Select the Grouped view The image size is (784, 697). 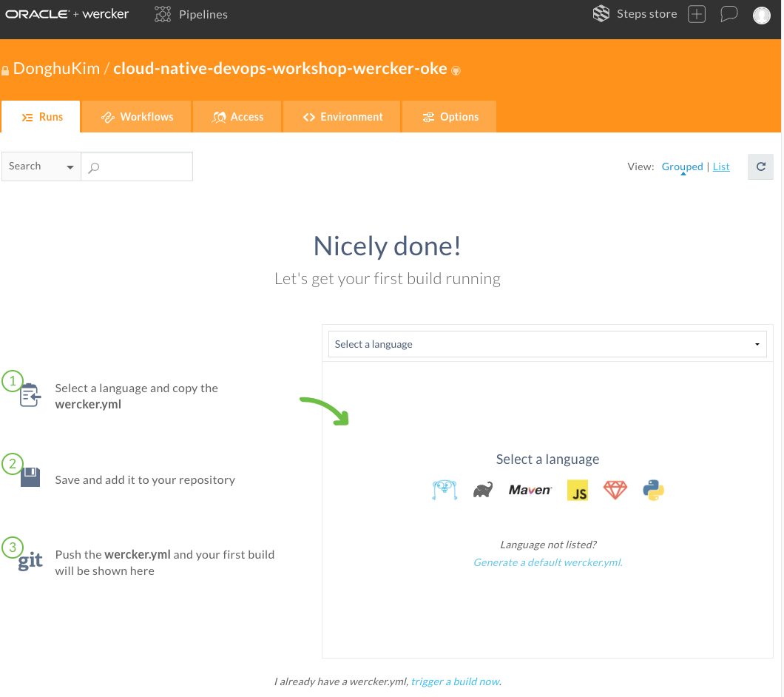point(682,166)
